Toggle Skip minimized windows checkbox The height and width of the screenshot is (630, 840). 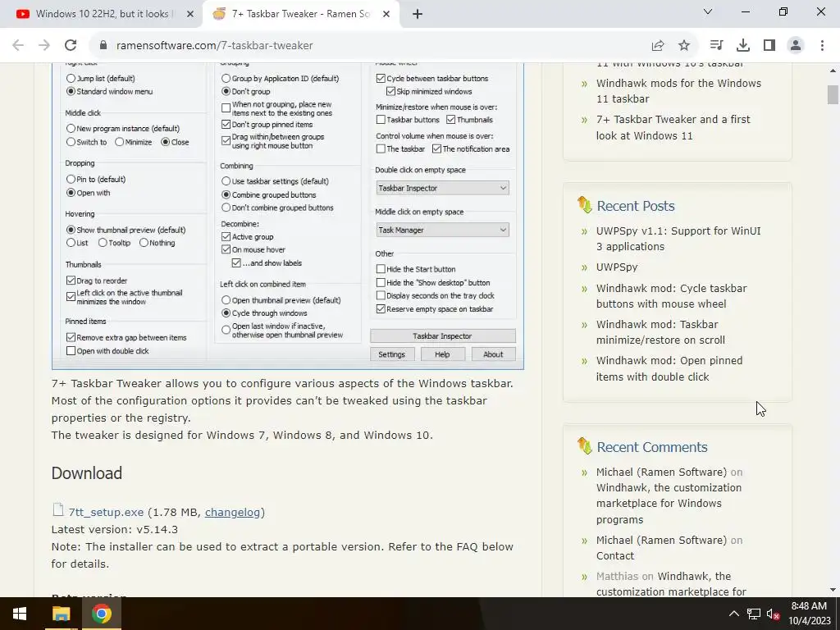390,92
